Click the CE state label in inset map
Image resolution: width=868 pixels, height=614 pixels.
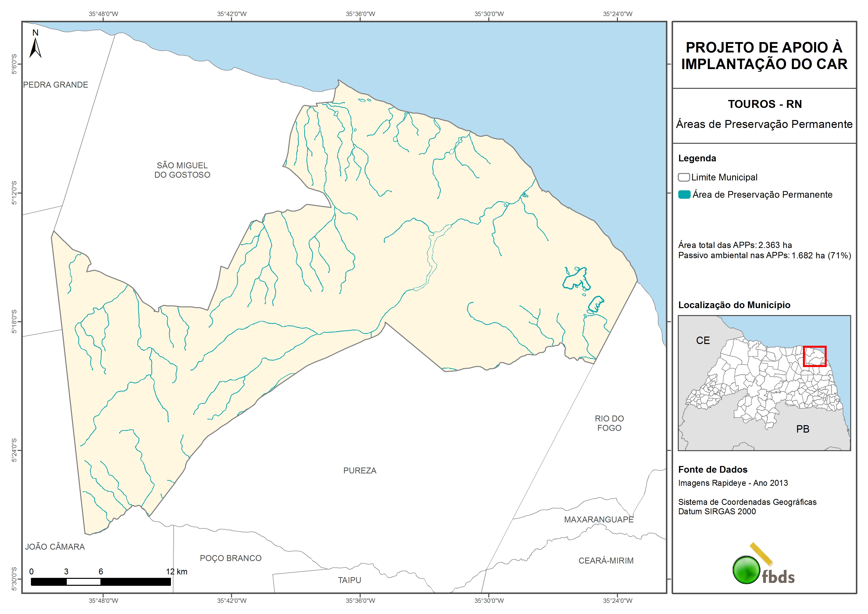tap(703, 341)
